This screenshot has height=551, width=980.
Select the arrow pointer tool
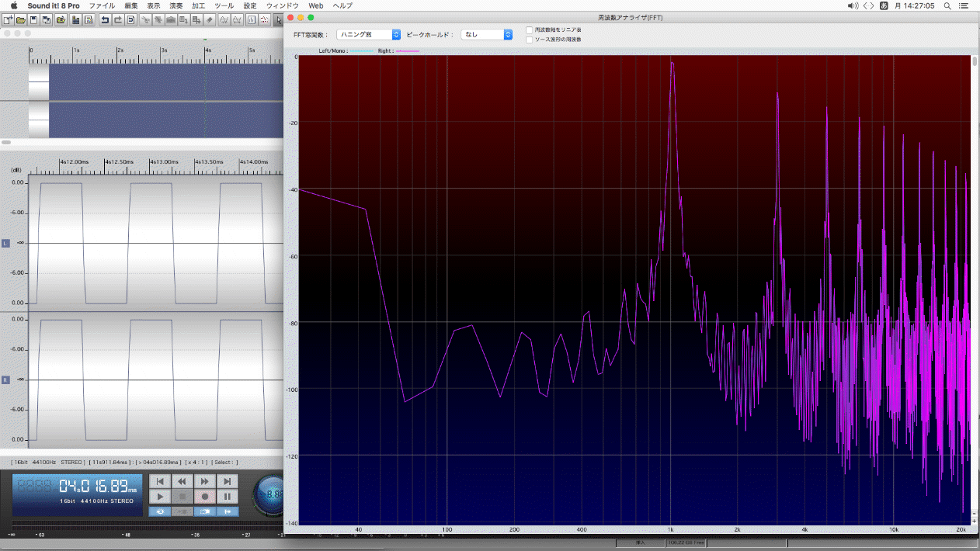[279, 19]
